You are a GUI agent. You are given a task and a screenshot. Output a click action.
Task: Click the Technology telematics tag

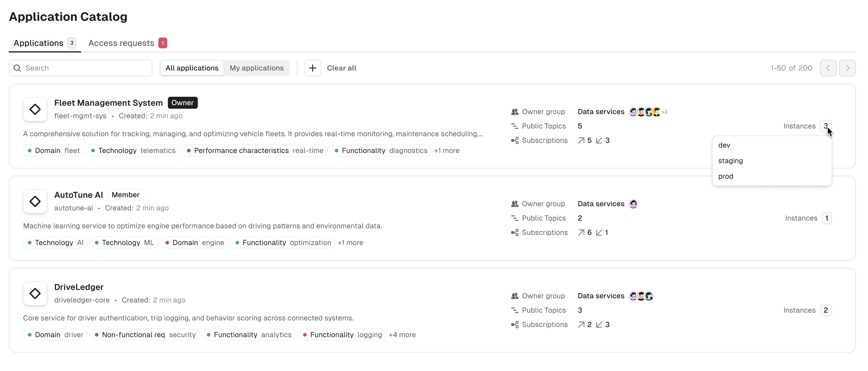pos(133,150)
